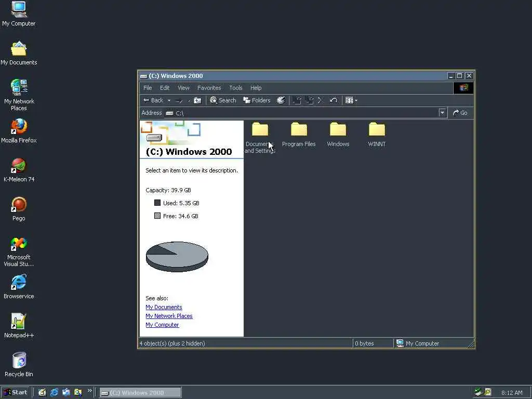Maximize the (C:) Windows 2000 window
The width and height of the screenshot is (532, 399).
(x=459, y=76)
